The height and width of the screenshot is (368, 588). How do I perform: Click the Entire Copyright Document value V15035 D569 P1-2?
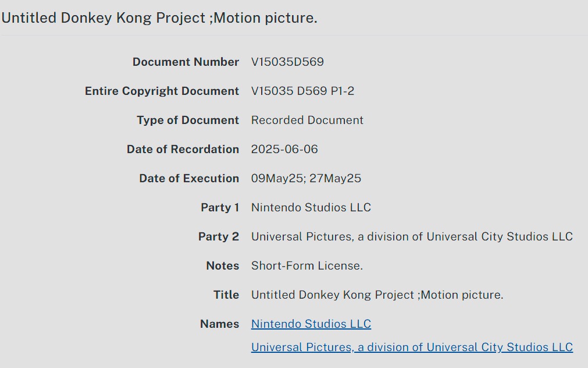(302, 91)
